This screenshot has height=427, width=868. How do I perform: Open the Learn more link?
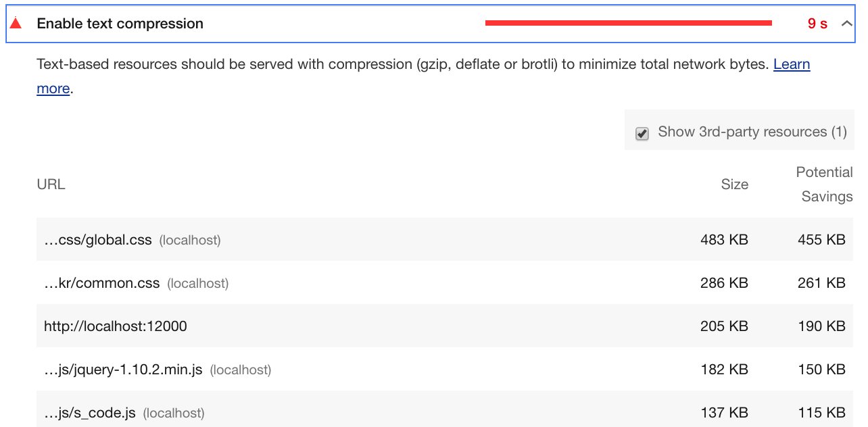791,65
